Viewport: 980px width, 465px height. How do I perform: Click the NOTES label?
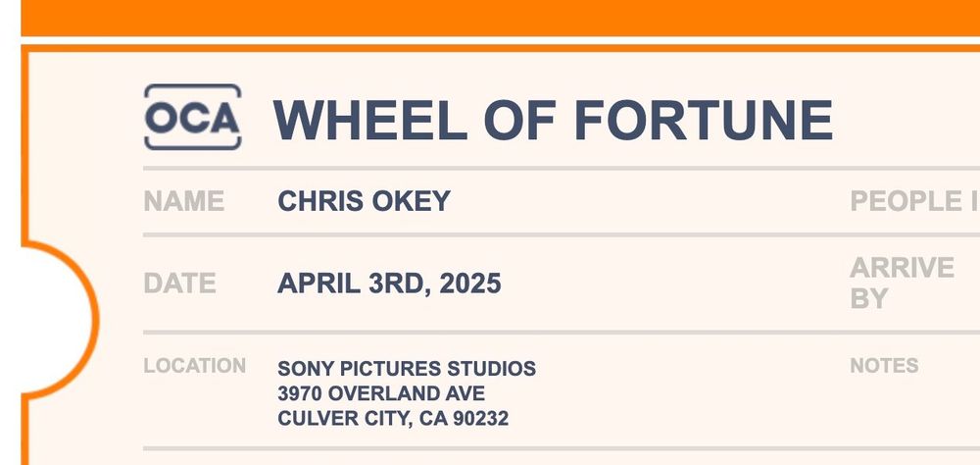point(884,366)
